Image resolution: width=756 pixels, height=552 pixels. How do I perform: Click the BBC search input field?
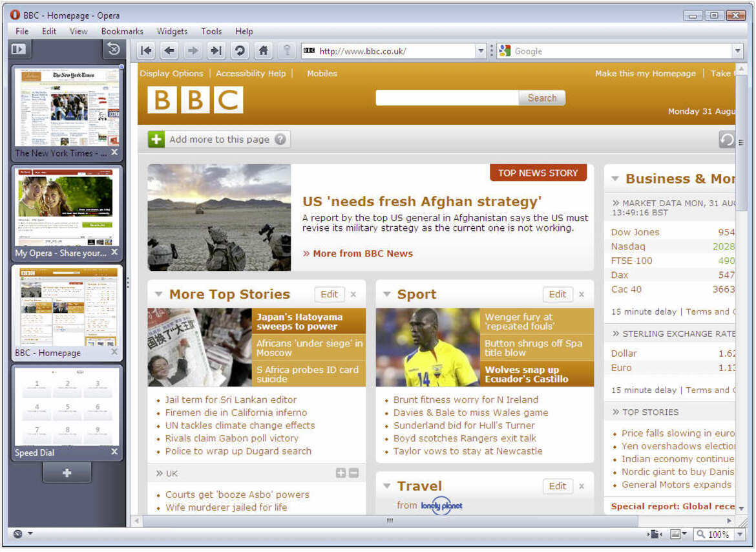(x=447, y=98)
